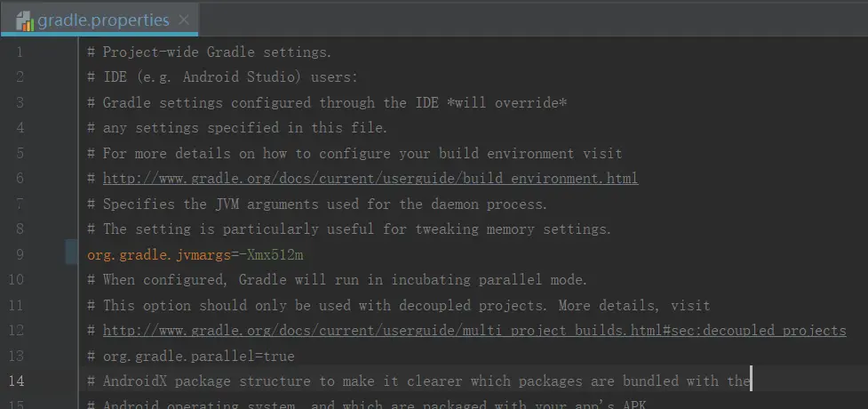Click 'incubating parallel mode' comment line
868x409 pixels.
tap(337, 280)
